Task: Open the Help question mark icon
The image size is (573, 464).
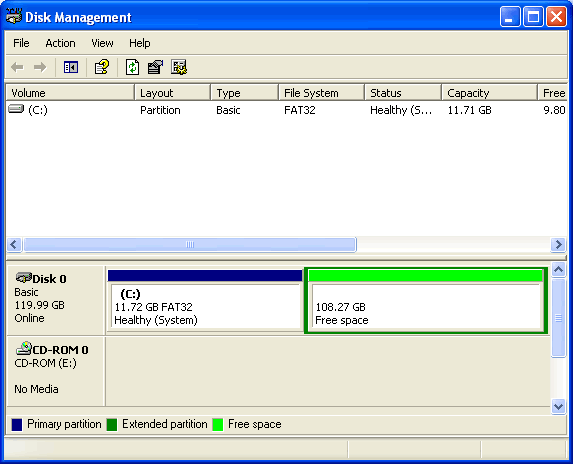Action: (x=102, y=67)
